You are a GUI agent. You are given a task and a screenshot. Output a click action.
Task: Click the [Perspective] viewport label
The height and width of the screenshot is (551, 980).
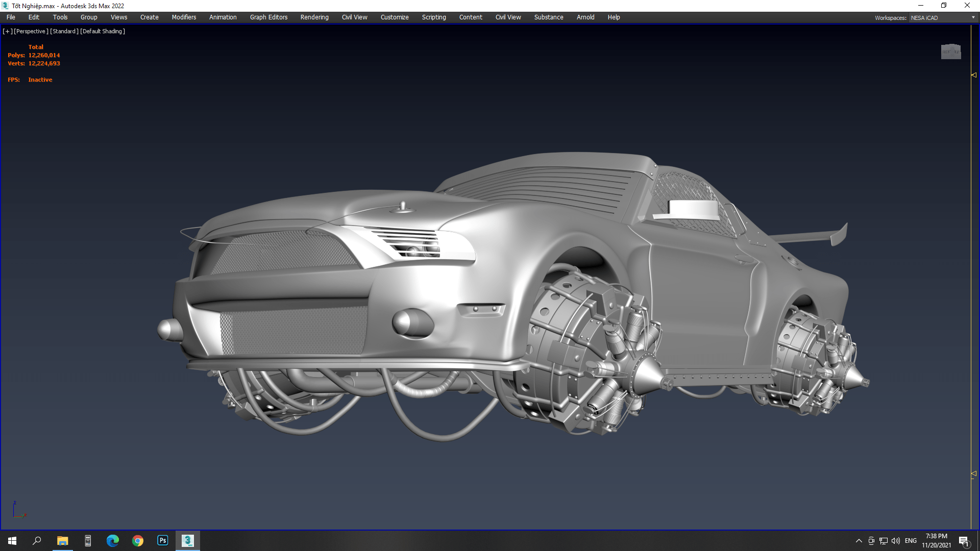31,31
